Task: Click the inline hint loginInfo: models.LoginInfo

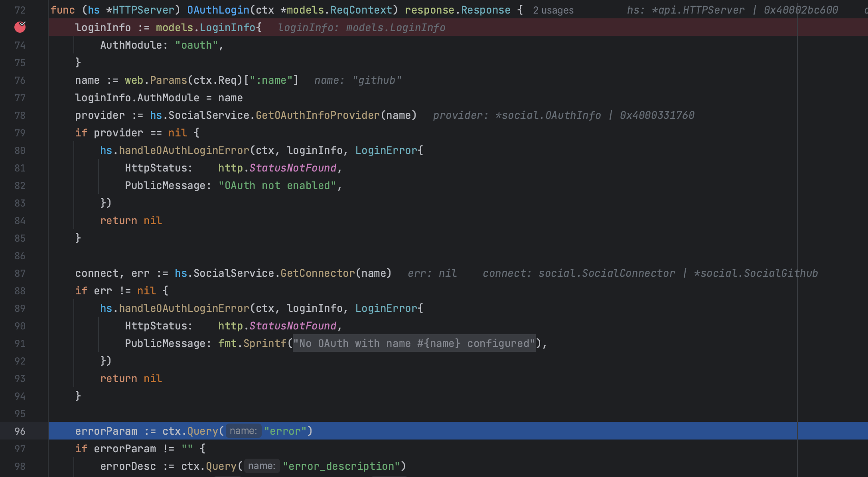Action: point(362,27)
